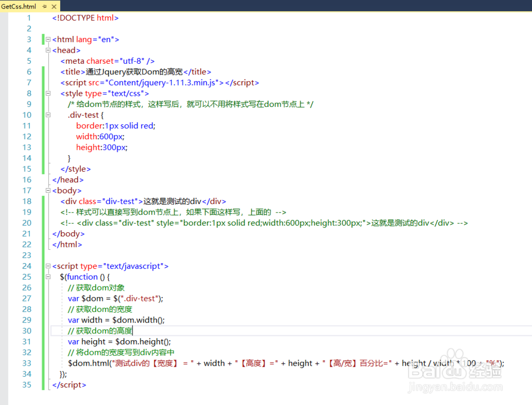Click line number 35 in the gutter

[x=27, y=385]
